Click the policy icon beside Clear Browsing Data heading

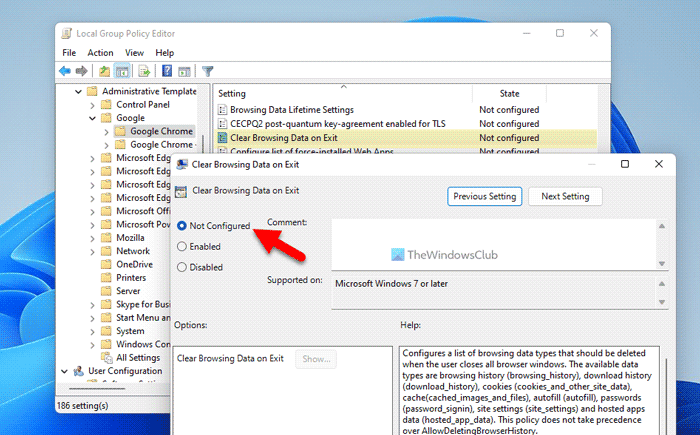[181, 191]
